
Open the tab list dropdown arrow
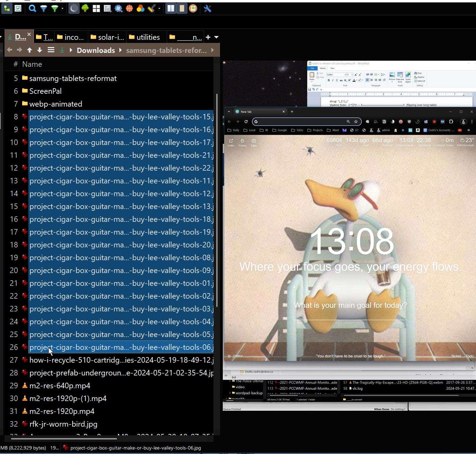pos(217,37)
